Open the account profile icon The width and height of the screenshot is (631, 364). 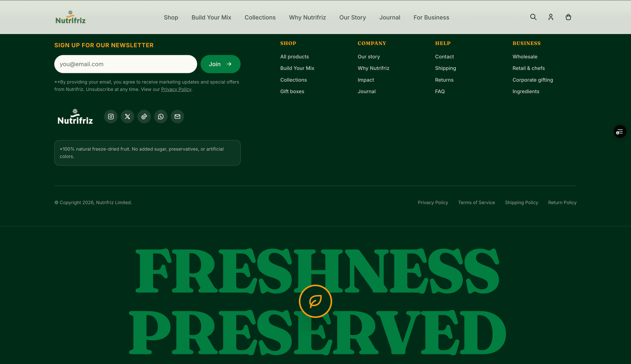(x=551, y=17)
